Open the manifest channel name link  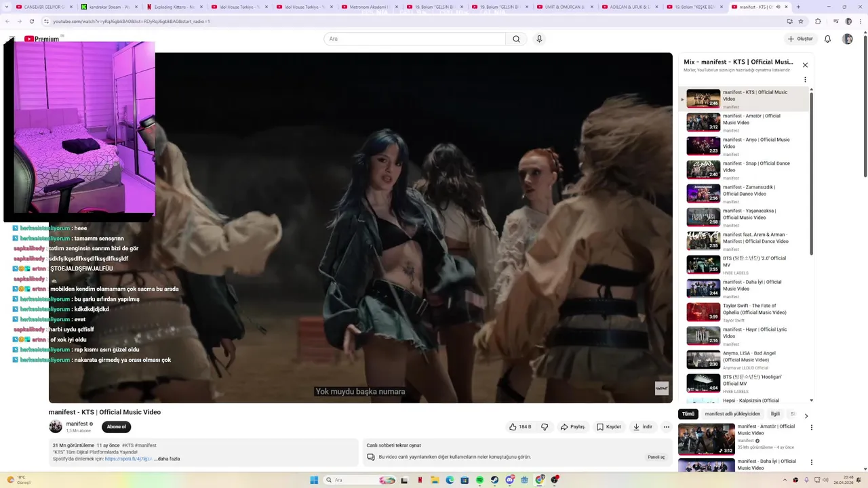point(77,424)
